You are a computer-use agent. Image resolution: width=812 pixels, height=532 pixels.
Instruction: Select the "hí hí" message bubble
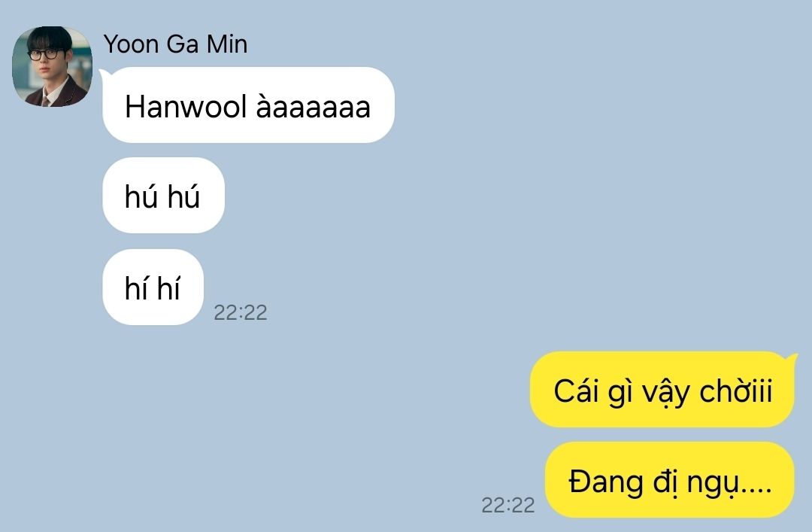click(153, 287)
